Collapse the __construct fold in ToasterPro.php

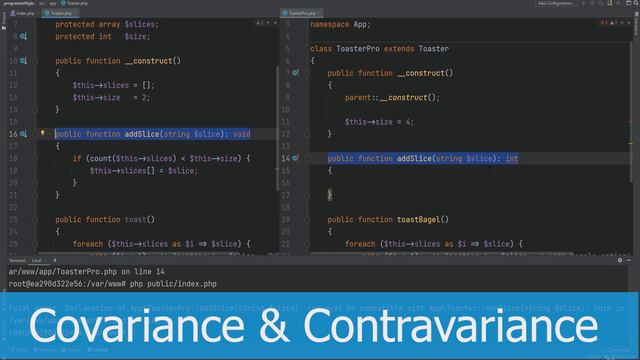pos(307,73)
